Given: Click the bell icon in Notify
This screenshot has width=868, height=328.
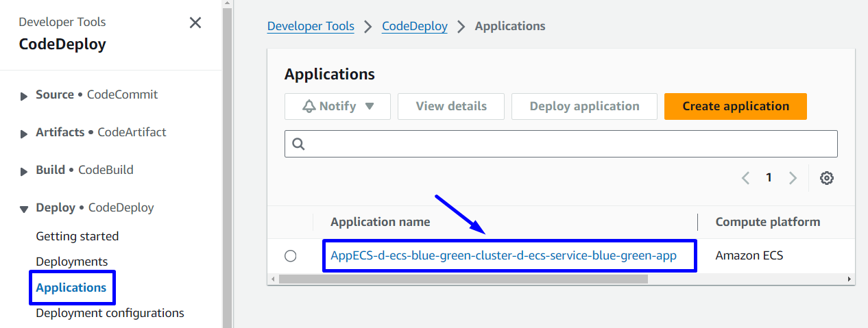Looking at the screenshot, I should 309,106.
